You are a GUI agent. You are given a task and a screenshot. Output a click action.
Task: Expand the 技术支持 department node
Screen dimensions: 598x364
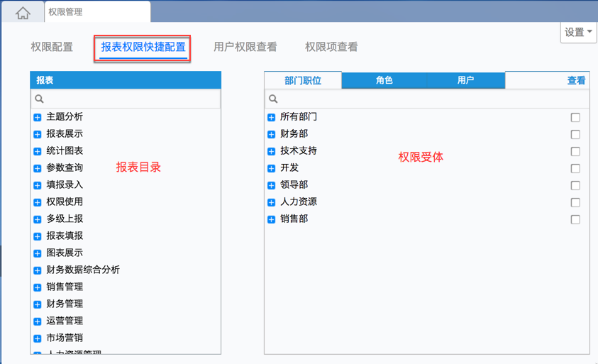pos(271,151)
